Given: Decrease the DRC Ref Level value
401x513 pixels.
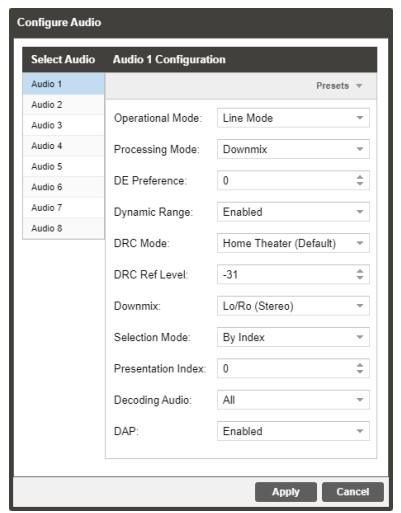Looking at the screenshot, I should pos(359,278).
